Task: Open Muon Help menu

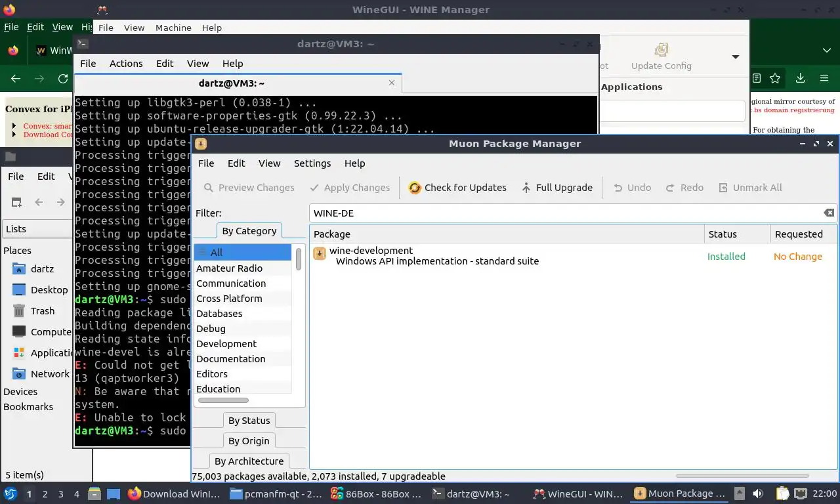Action: tap(354, 163)
